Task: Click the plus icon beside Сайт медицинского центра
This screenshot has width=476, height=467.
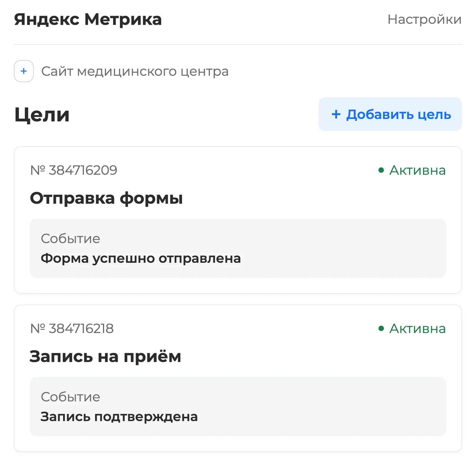Action: tap(24, 71)
